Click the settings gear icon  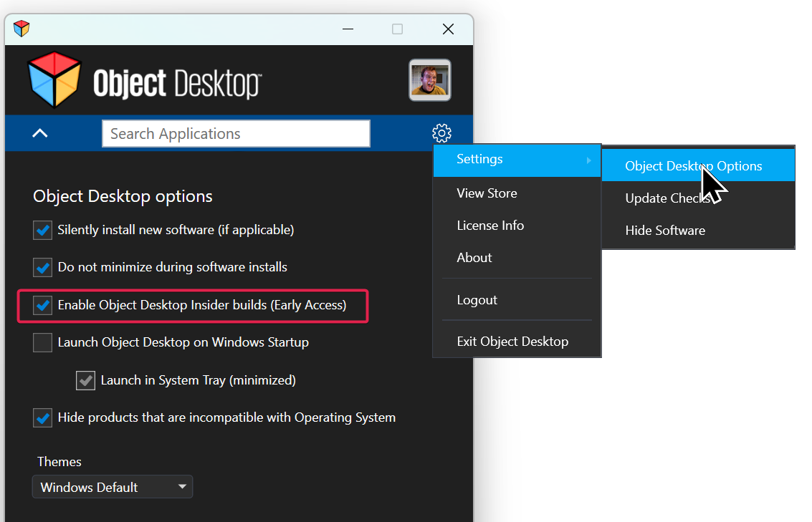pos(441,133)
